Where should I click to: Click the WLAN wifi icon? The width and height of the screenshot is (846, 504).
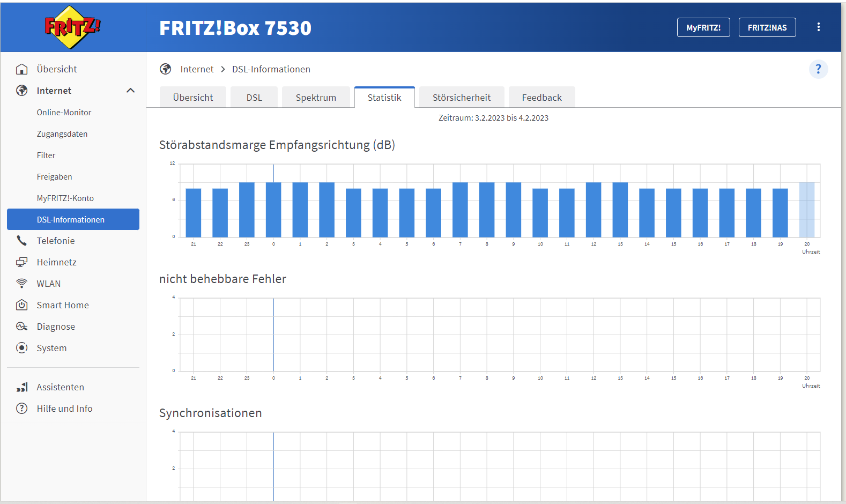pos(22,284)
